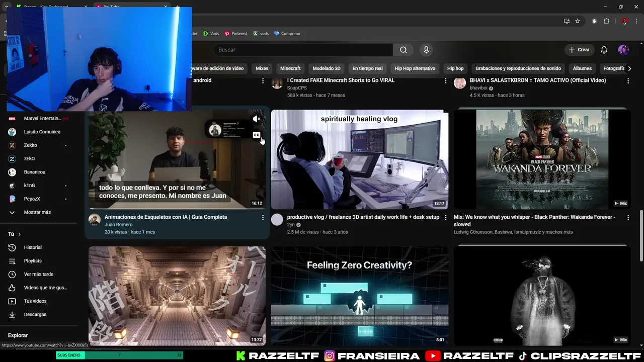The image size is (644, 362).
Task: Open options for BHAVI TAMO ACTIVO video
Action: coord(628,80)
